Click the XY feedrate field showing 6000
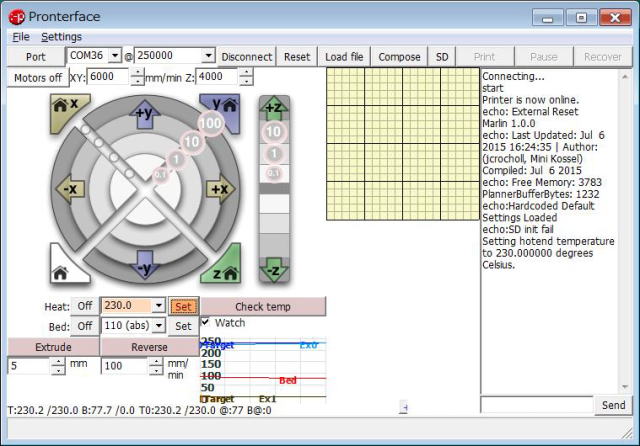This screenshot has width=640, height=446. click(x=109, y=77)
